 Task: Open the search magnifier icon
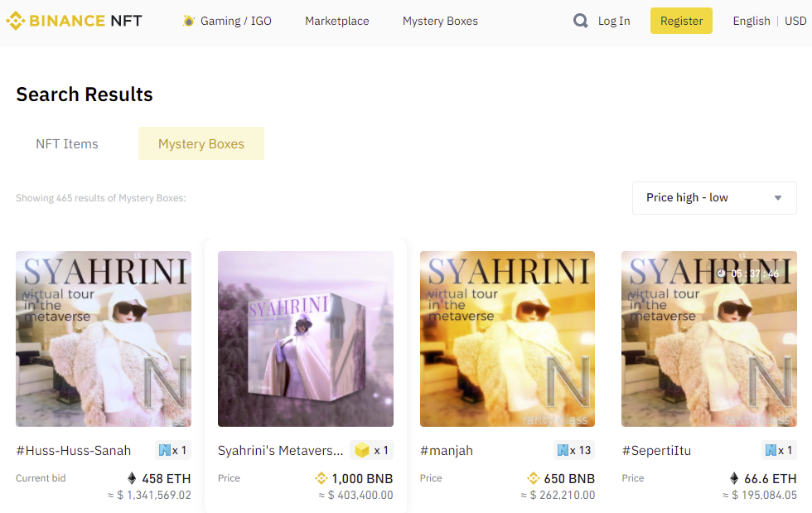pyautogui.click(x=581, y=21)
